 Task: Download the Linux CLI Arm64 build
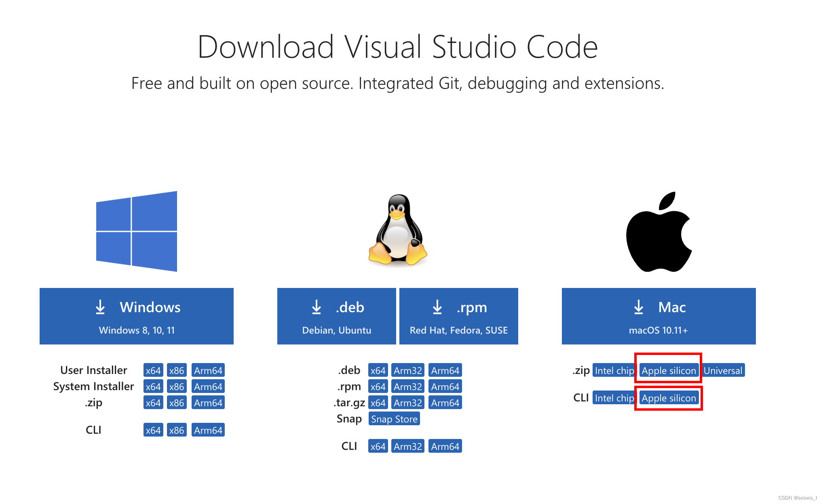coord(445,446)
